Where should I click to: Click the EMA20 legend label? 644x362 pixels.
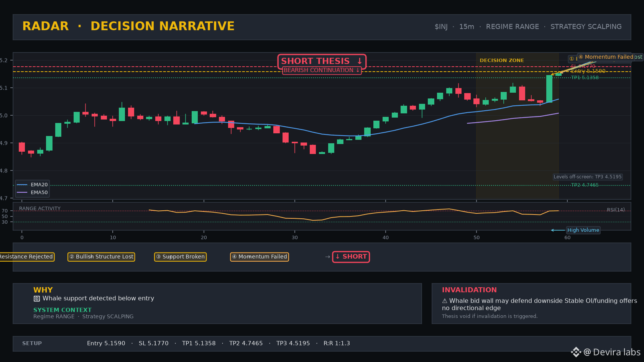39,185
